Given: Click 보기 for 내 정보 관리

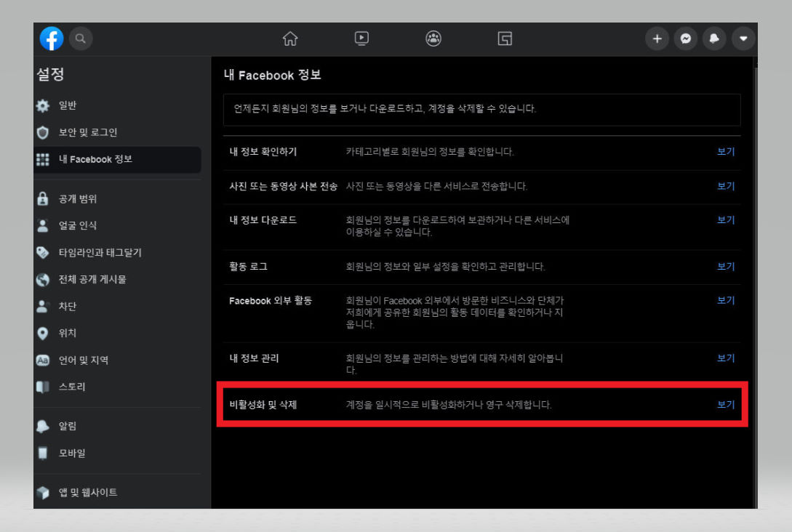Looking at the screenshot, I should [x=726, y=358].
